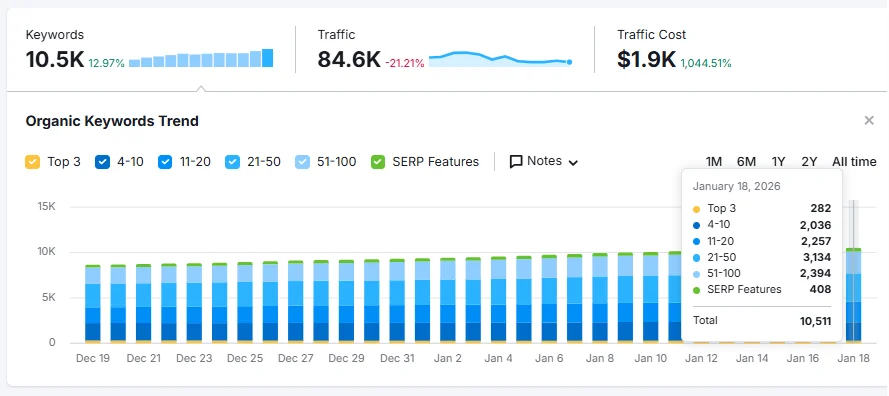Click the Notes speech-bubble icon
This screenshot has width=889, height=396.
pyautogui.click(x=516, y=162)
